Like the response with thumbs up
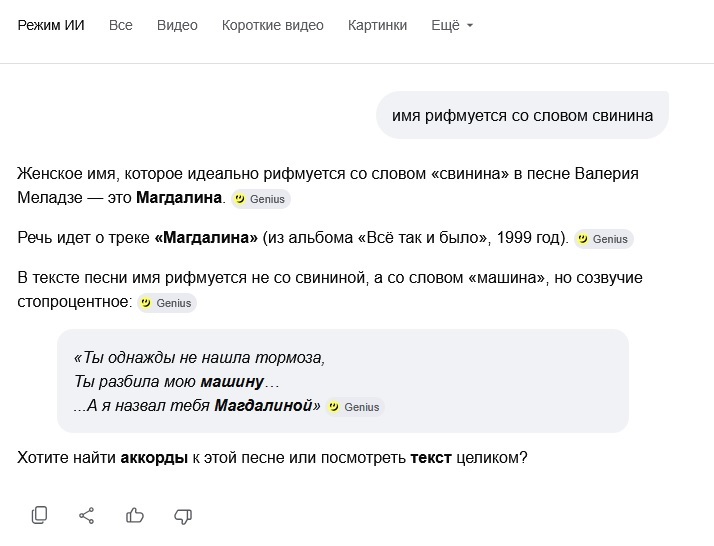 click(x=134, y=515)
